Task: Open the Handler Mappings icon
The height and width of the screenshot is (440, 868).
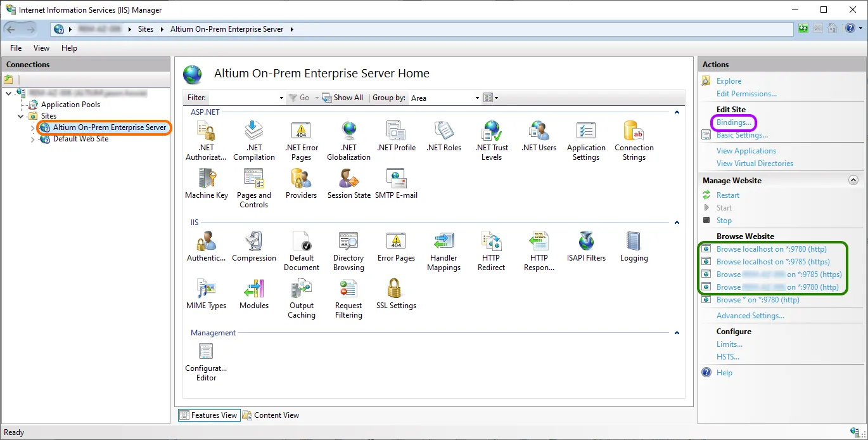Action: pyautogui.click(x=444, y=251)
